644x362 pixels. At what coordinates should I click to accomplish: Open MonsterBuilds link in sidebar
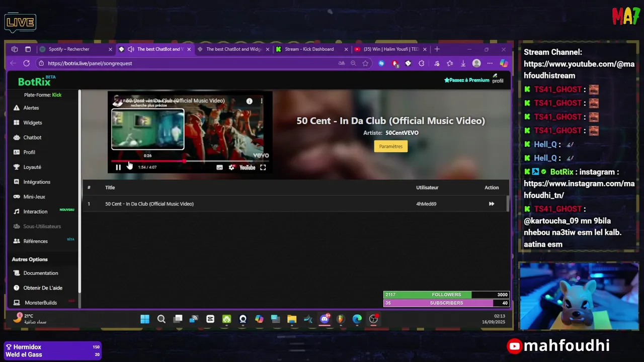[x=41, y=303]
